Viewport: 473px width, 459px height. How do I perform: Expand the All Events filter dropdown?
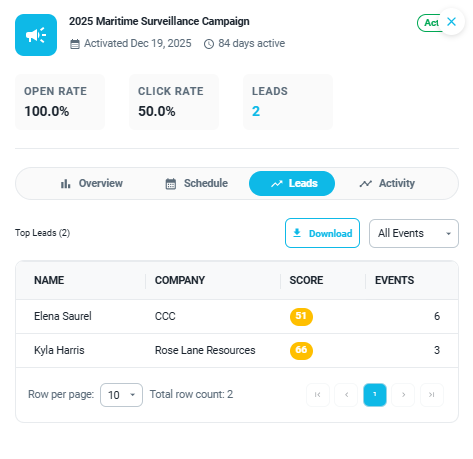click(414, 233)
